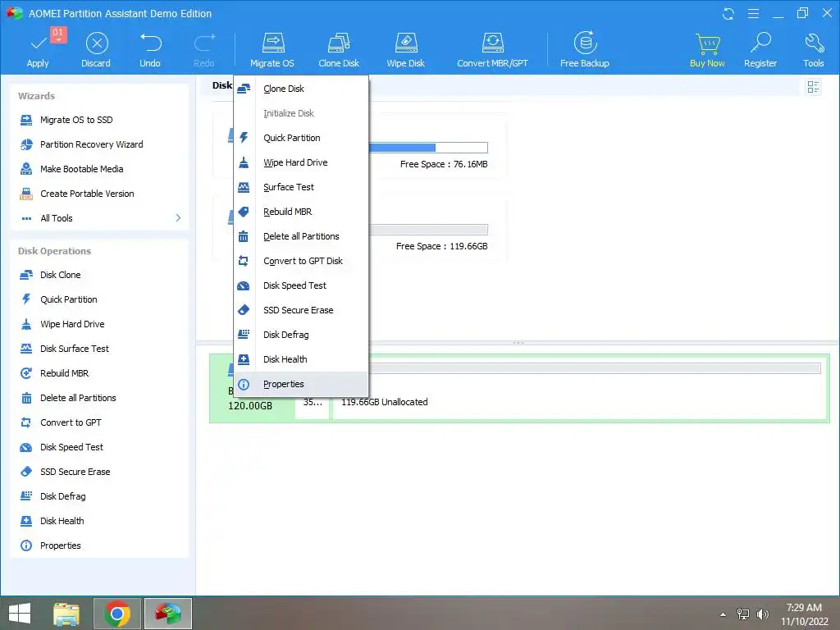Click the Wipe Hard Drive sidebar icon
840x630 pixels.
(x=26, y=324)
